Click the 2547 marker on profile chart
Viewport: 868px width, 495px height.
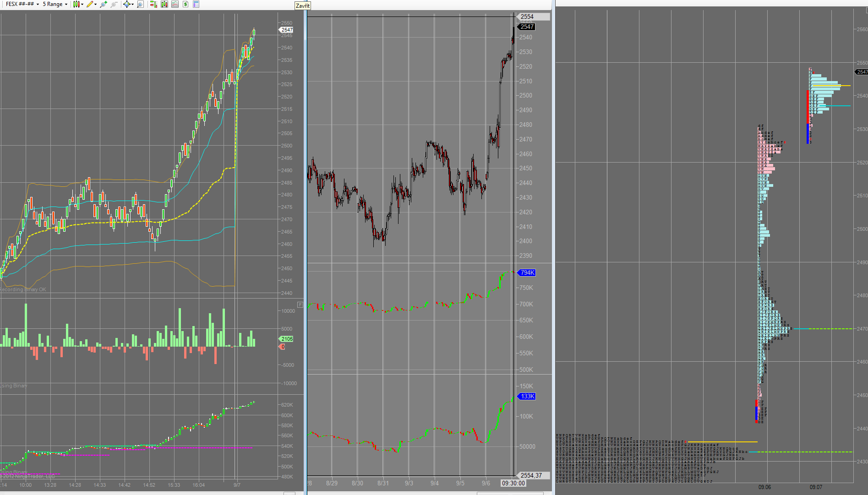[x=862, y=72]
